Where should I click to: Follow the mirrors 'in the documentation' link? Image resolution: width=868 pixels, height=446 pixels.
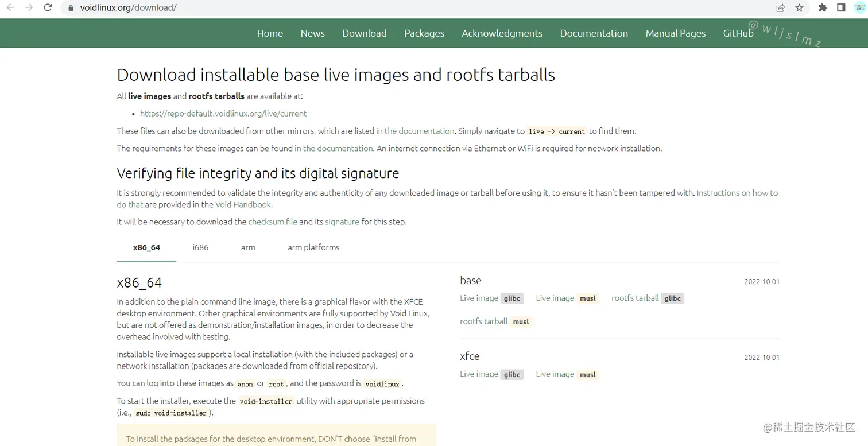click(x=415, y=131)
